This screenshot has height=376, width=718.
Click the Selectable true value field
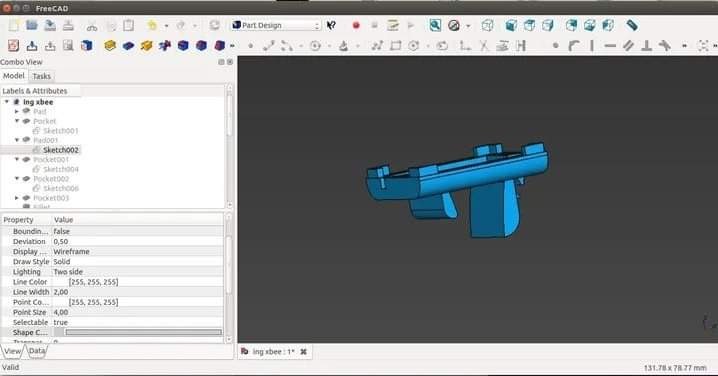(137, 322)
